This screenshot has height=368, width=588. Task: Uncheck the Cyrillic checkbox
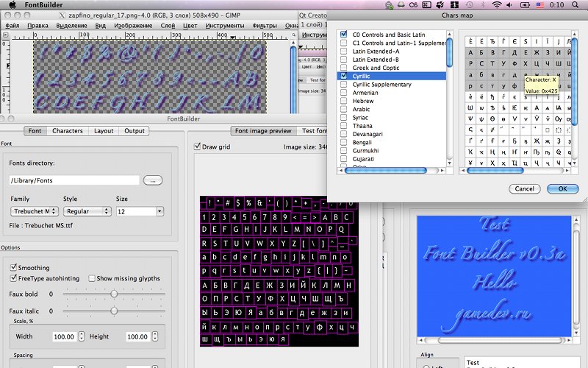tap(343, 76)
